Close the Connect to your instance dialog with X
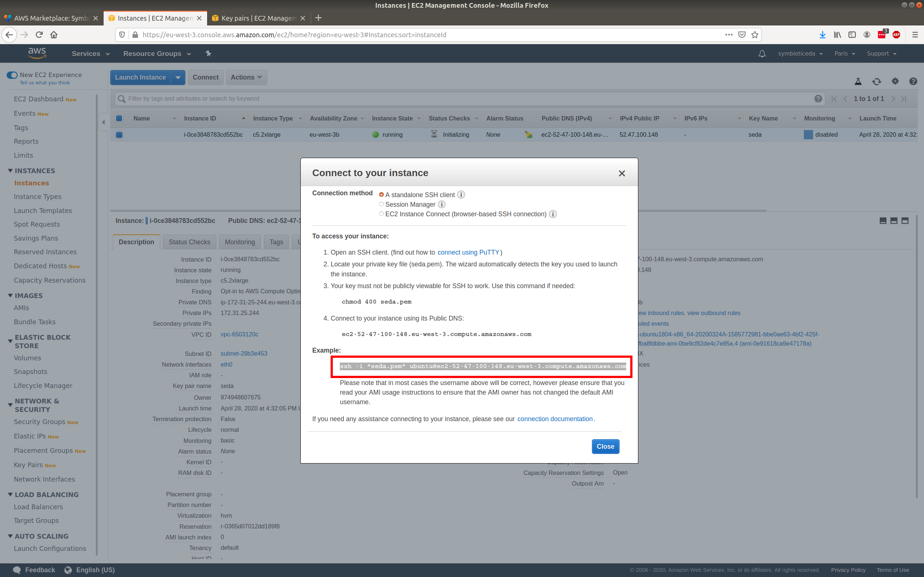 point(622,173)
